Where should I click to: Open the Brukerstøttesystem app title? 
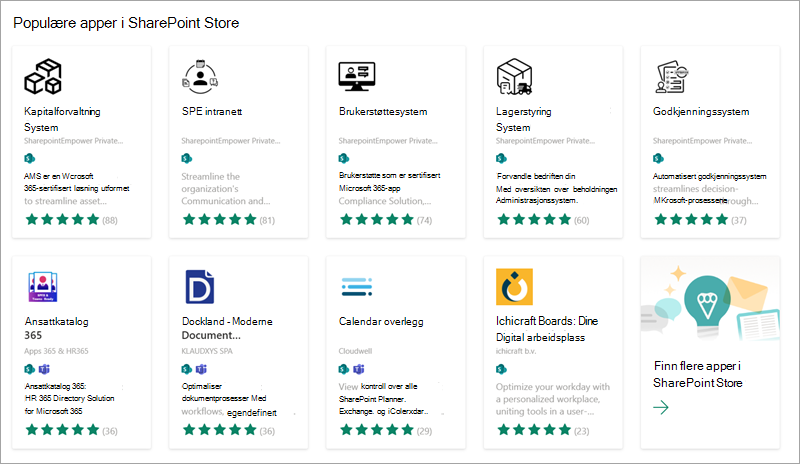(383, 111)
